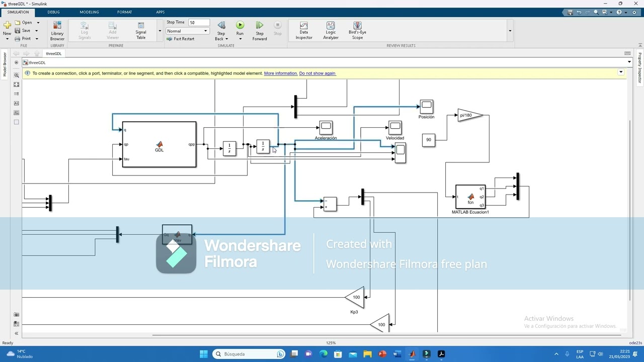Screen dimensions: 644x362
Task: Open the Logic Analyzer
Action: (x=331, y=31)
